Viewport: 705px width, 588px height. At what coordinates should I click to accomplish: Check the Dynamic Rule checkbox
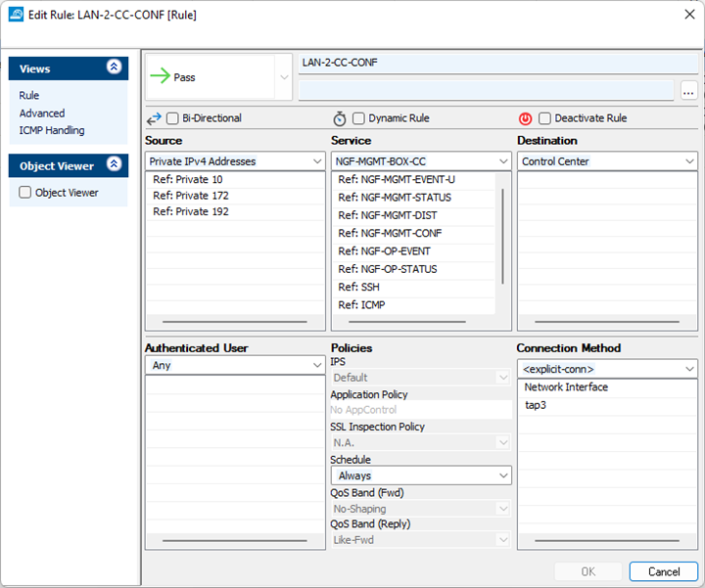358,118
